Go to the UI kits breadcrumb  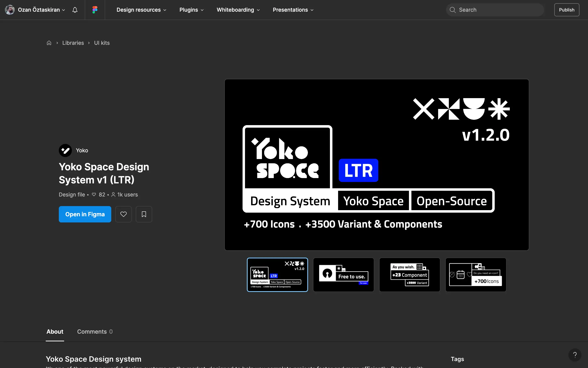tap(102, 43)
